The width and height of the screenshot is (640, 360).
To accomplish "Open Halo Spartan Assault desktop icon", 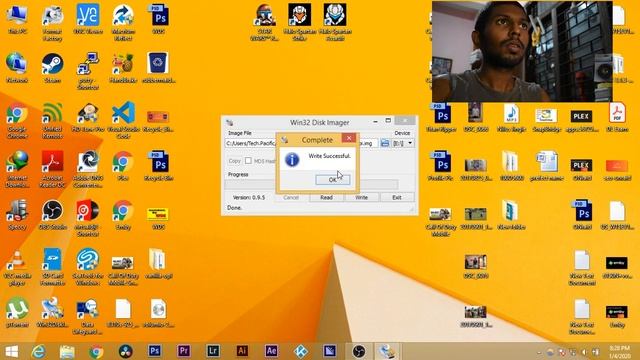I will (335, 22).
